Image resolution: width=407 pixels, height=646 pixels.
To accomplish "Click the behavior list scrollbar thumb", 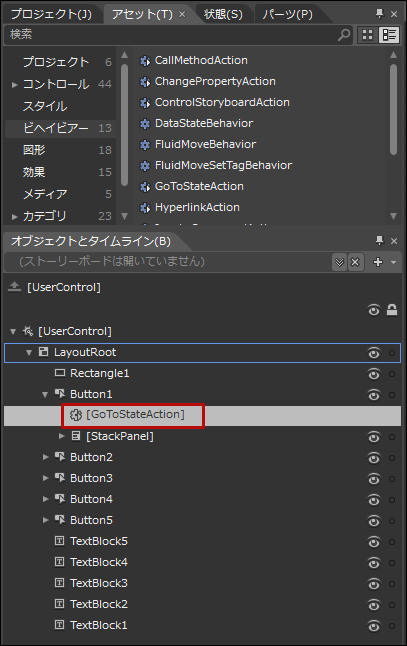I will 393,109.
